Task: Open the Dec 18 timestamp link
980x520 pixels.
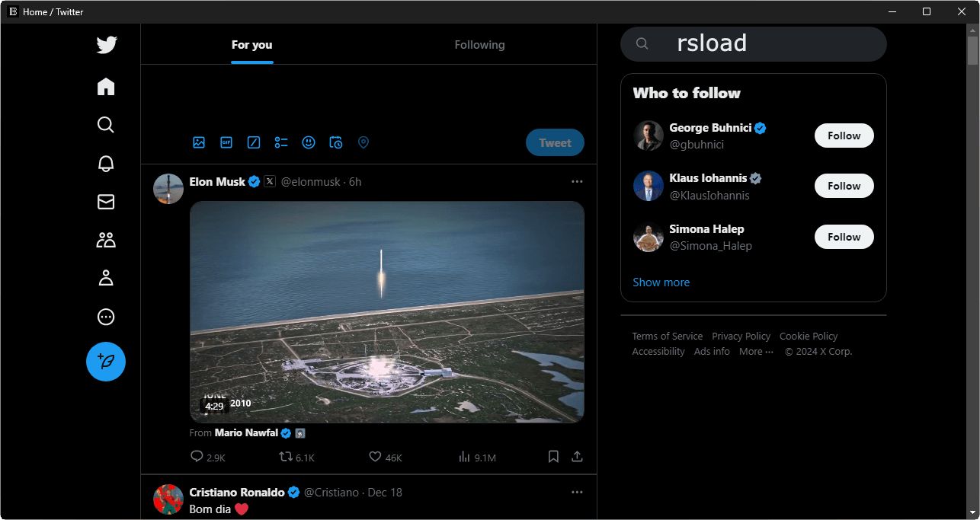Action: (x=385, y=493)
